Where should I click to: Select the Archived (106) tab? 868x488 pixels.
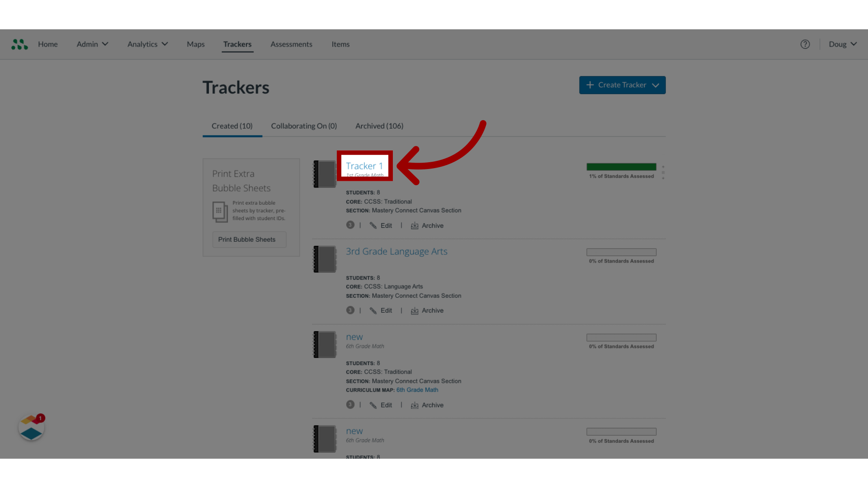click(x=379, y=126)
